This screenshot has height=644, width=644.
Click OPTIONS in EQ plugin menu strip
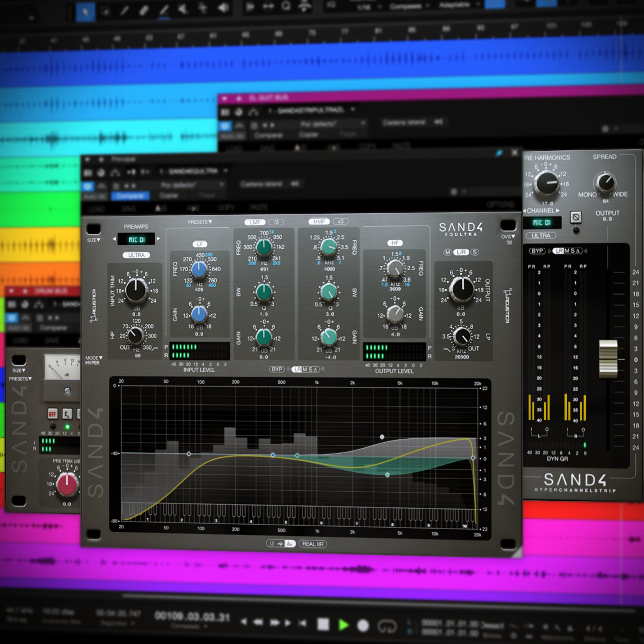tap(500, 205)
